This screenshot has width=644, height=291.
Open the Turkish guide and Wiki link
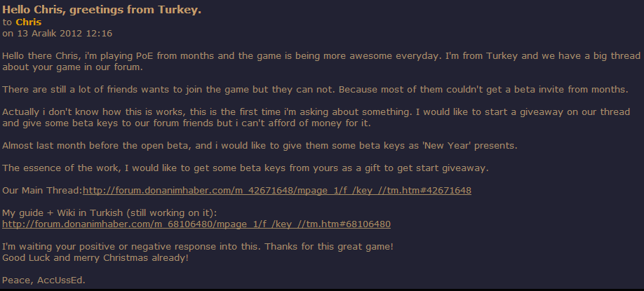[x=196, y=224]
